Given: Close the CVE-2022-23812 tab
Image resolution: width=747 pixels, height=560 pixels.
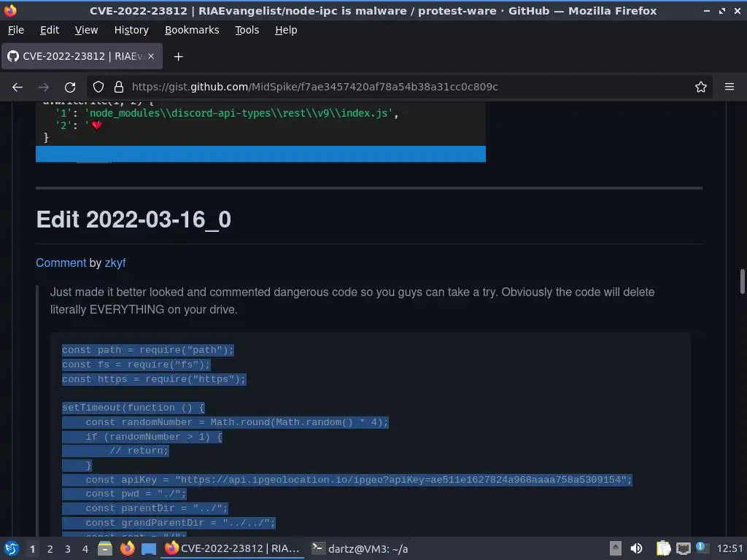Looking at the screenshot, I should [x=150, y=56].
